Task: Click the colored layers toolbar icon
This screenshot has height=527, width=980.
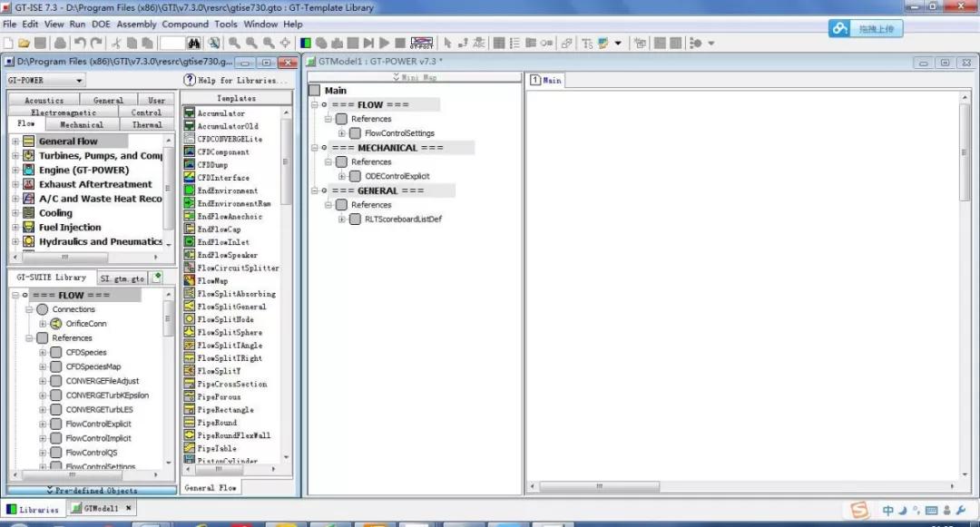Action: click(x=603, y=43)
